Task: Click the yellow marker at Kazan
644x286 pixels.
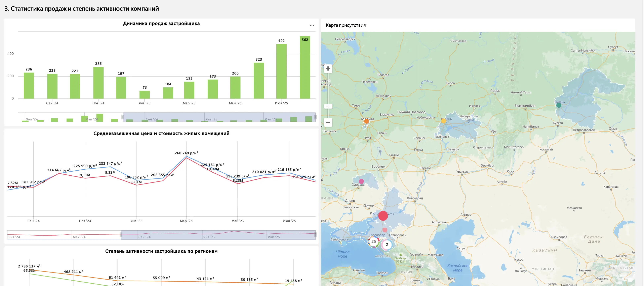Action: pos(443,121)
